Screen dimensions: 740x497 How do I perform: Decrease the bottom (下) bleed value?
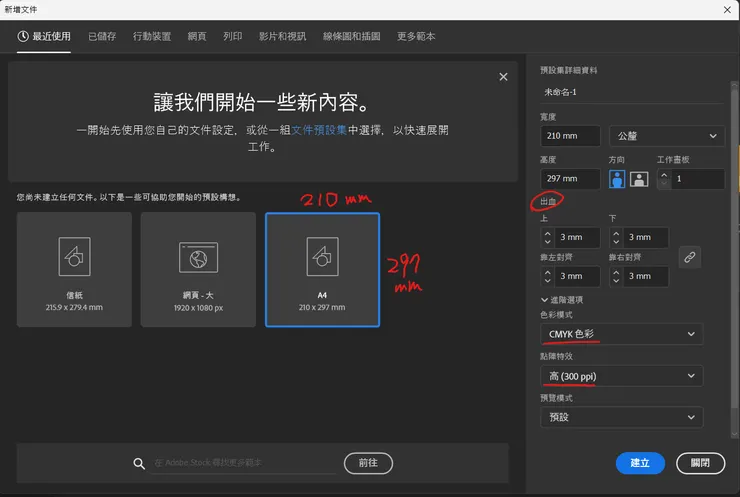[x=616, y=242]
